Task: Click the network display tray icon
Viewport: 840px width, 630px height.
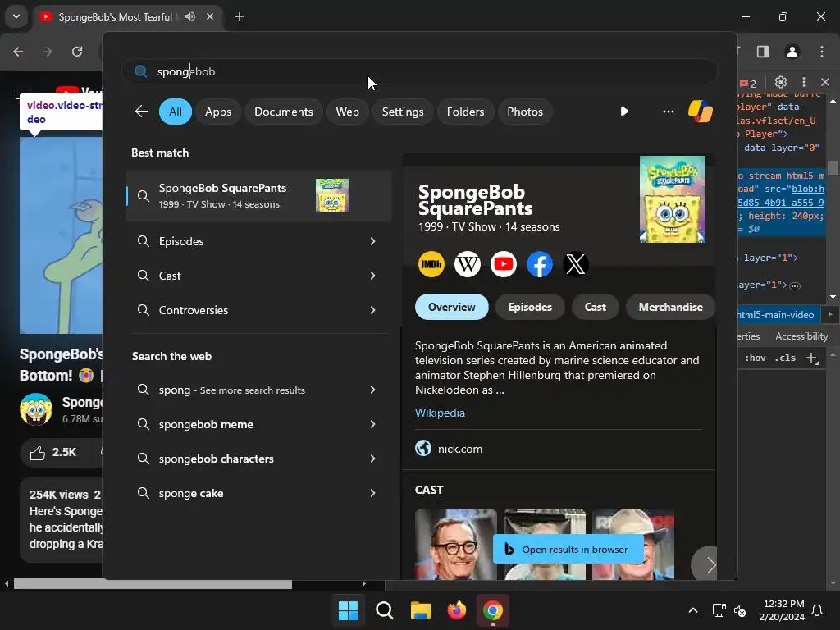Action: [x=719, y=610]
